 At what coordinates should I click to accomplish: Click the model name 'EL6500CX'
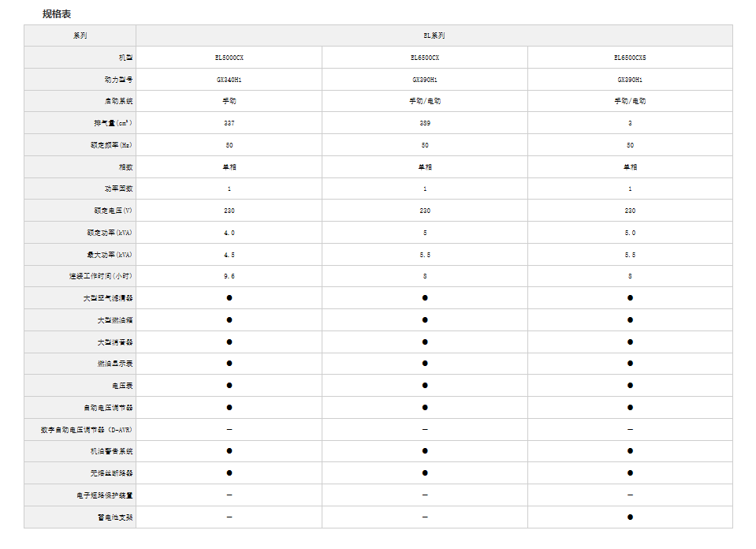click(x=425, y=58)
